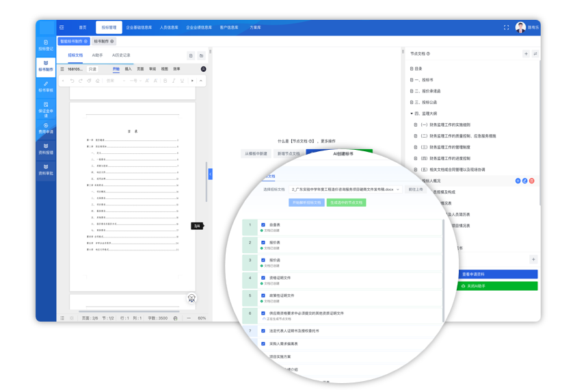Uncheck the 资格证明文件 checkbox
This screenshot has width=588, height=390.
263,278
